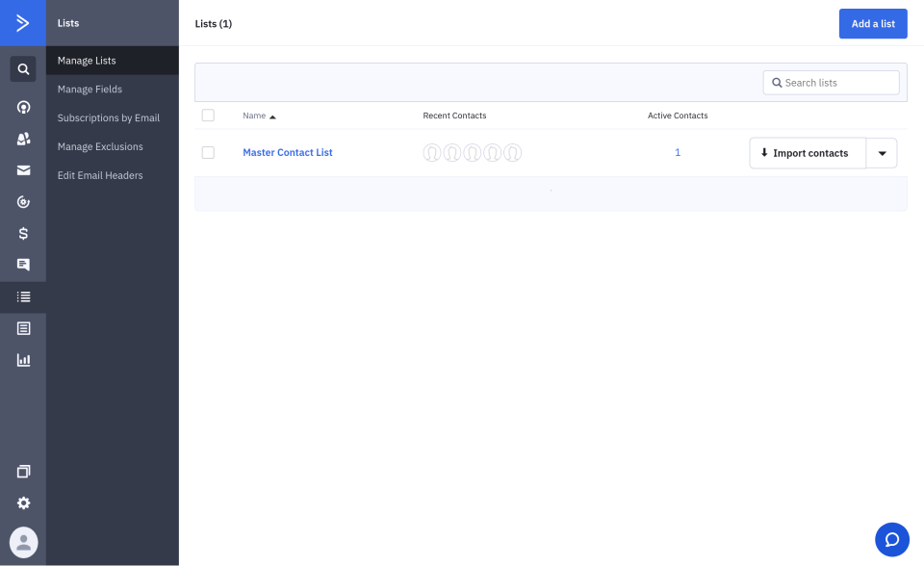Open the Site forms page icon

tap(23, 328)
